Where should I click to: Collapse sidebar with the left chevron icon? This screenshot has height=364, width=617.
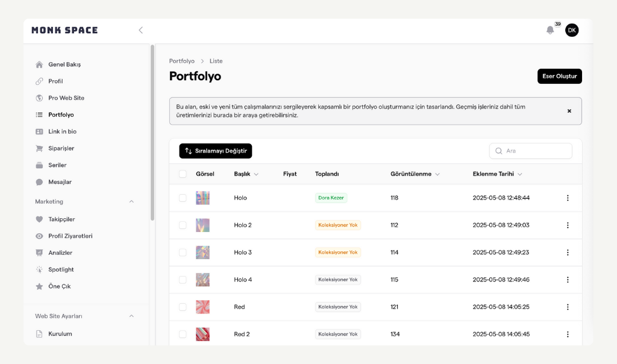coord(140,30)
